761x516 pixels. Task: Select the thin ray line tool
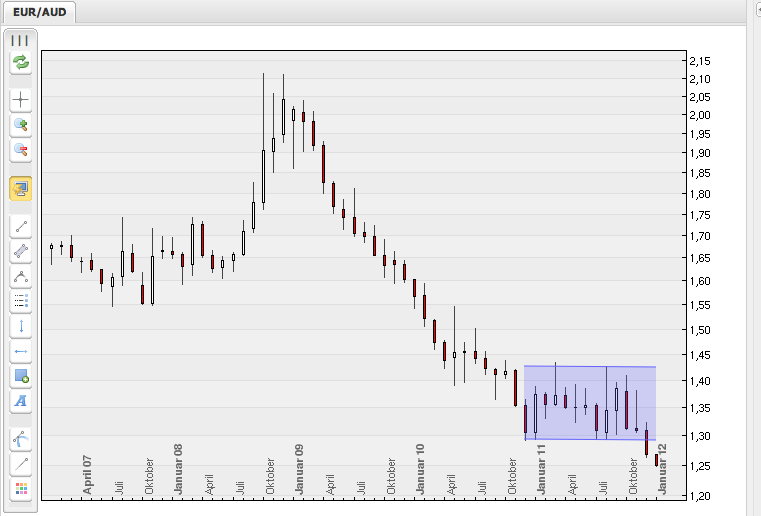20,465
